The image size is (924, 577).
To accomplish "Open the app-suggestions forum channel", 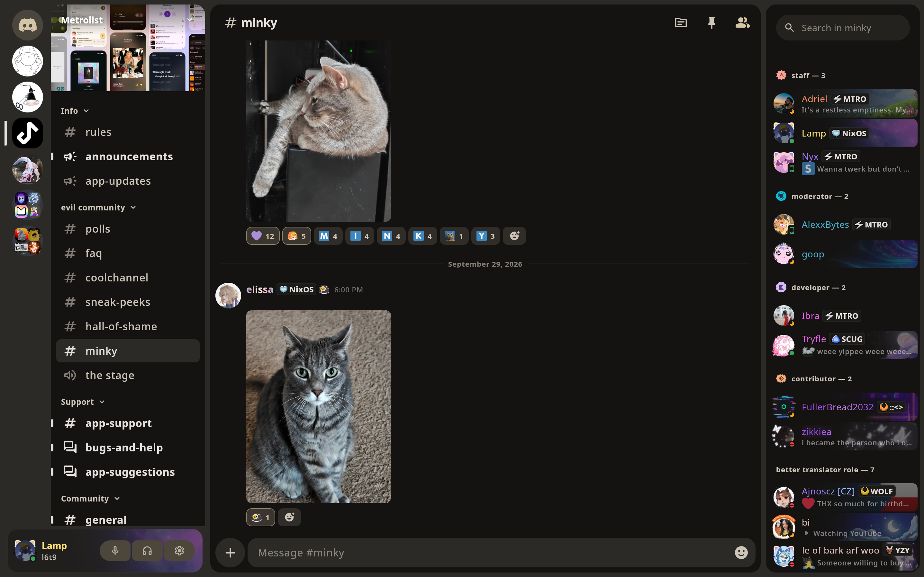I will click(128, 472).
